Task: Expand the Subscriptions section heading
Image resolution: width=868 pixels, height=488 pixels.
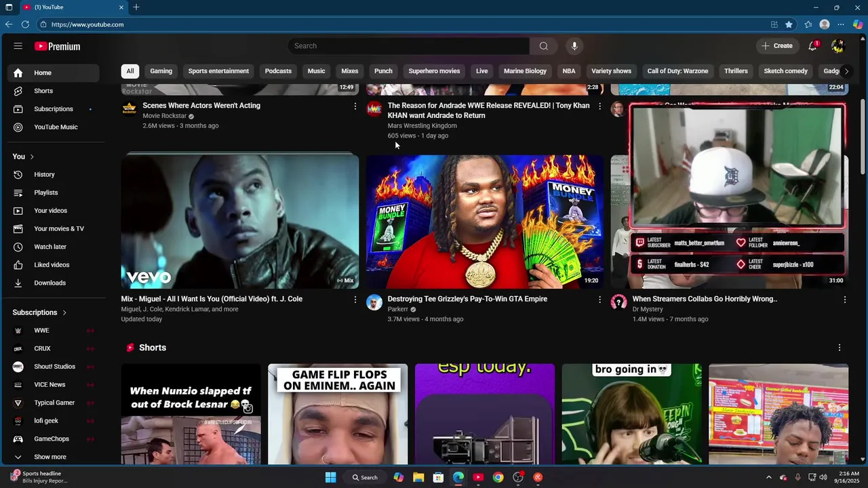Action: pos(40,312)
